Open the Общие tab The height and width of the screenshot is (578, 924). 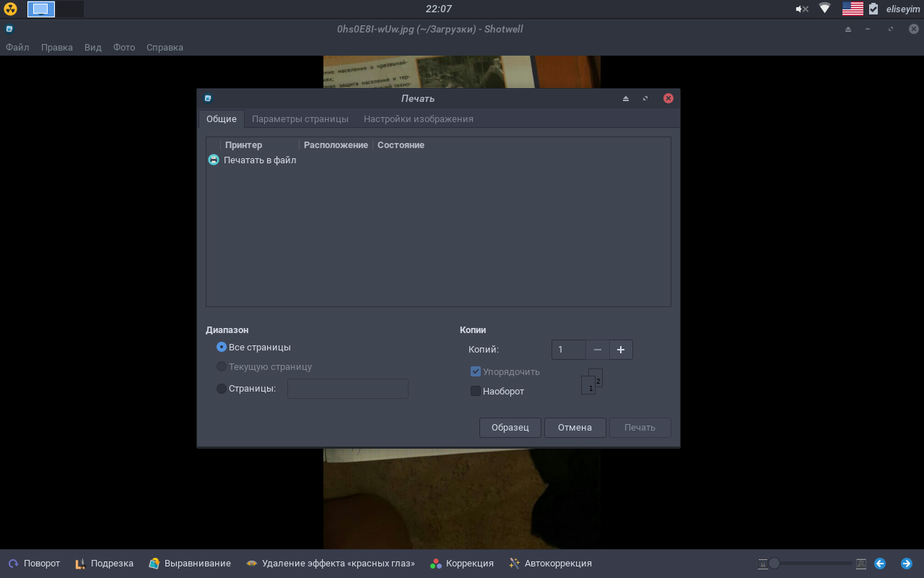click(222, 118)
